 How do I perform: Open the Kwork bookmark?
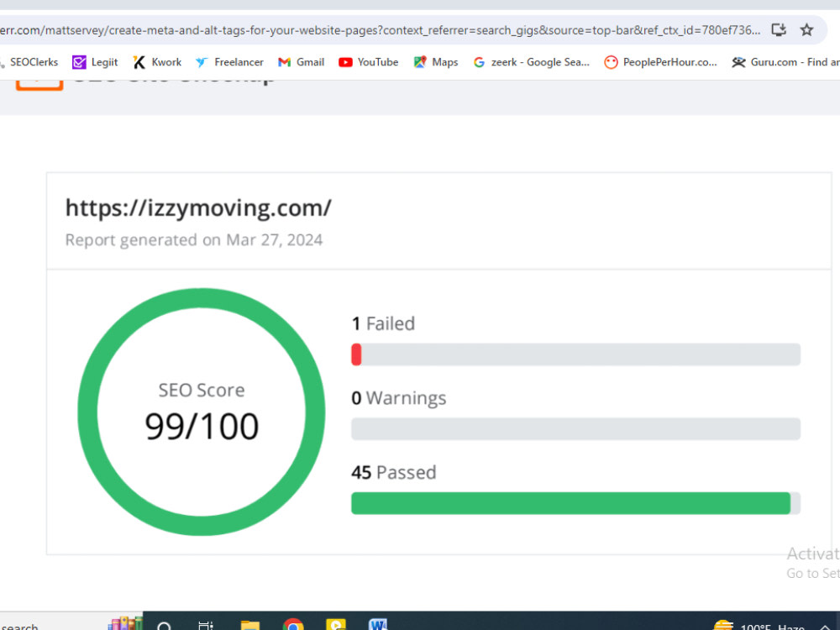click(x=157, y=62)
